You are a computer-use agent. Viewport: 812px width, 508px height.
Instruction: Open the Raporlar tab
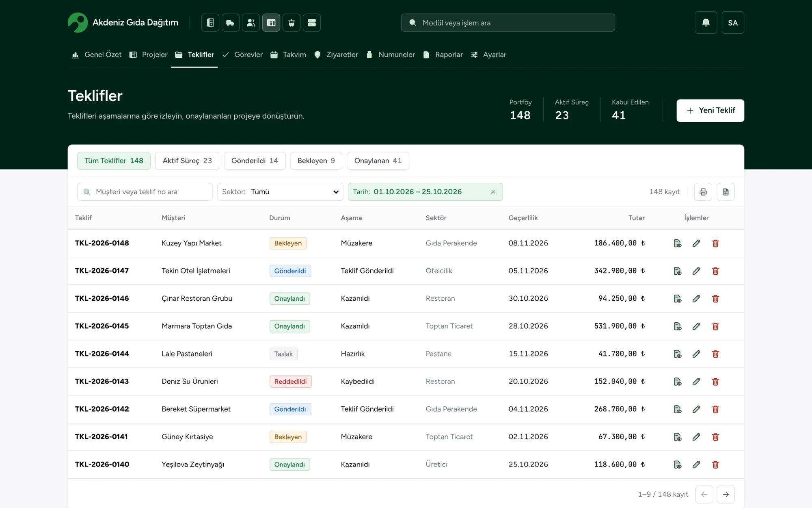(443, 54)
